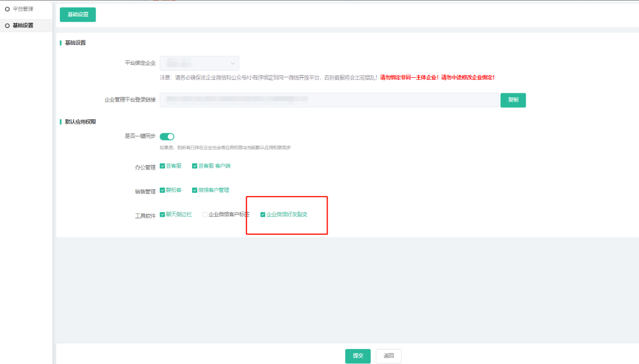
Task: Deselect the 聊天侧边栏 checkbox
Action: coord(162,214)
